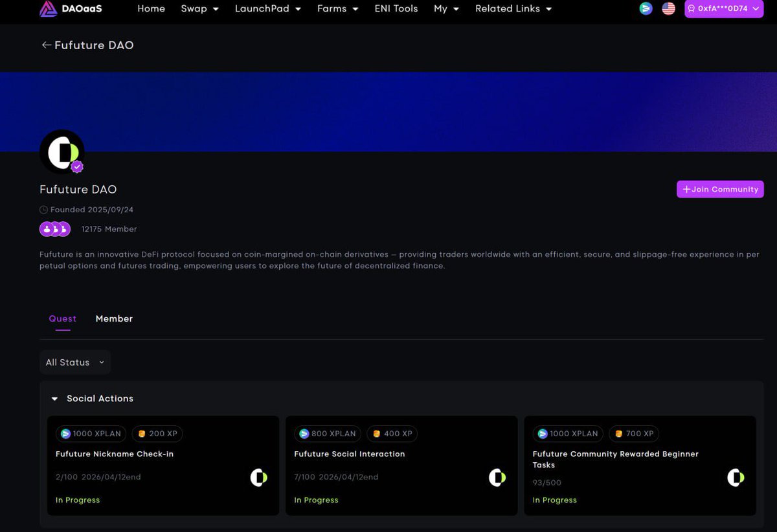Collapse the Social Actions section
Screen dimensions: 777x532
[54, 399]
